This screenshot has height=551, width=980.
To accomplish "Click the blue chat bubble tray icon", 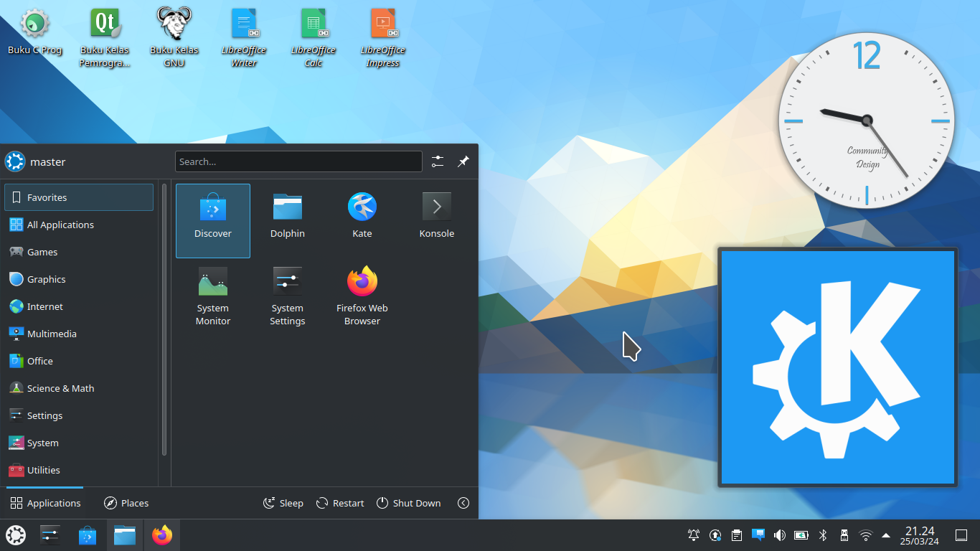I will pyautogui.click(x=758, y=535).
